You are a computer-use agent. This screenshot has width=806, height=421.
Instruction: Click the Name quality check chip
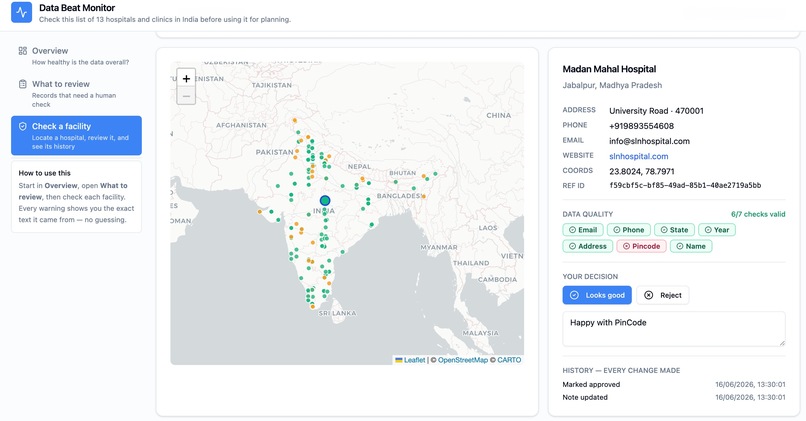[691, 246]
